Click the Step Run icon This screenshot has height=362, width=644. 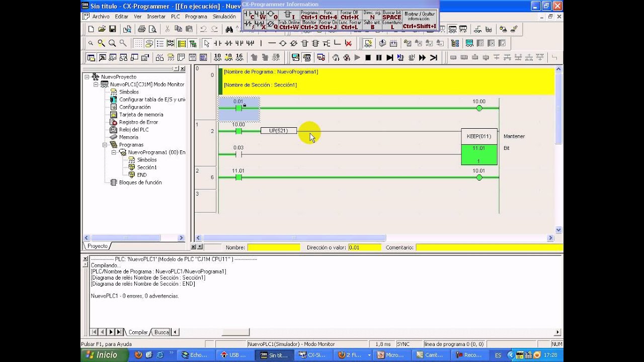[x=389, y=57]
